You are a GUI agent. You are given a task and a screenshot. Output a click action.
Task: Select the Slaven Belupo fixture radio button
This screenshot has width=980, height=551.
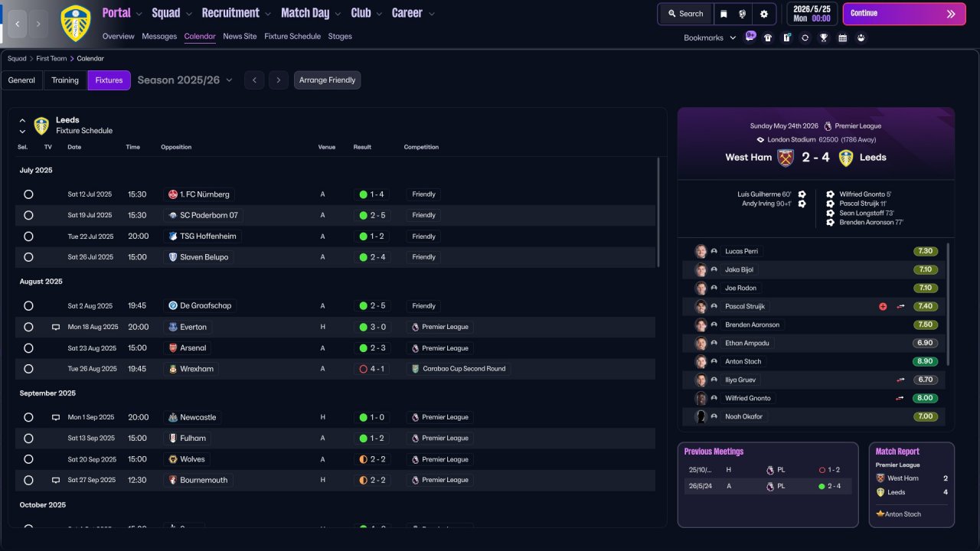pyautogui.click(x=28, y=257)
